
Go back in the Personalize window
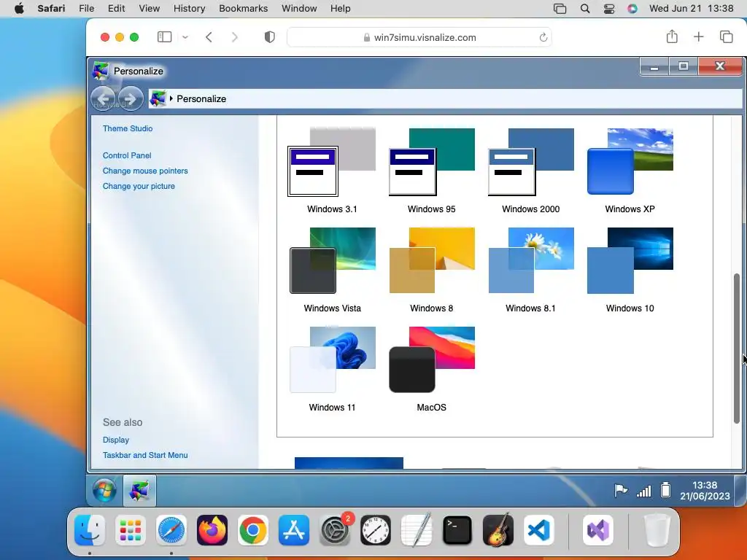point(104,98)
